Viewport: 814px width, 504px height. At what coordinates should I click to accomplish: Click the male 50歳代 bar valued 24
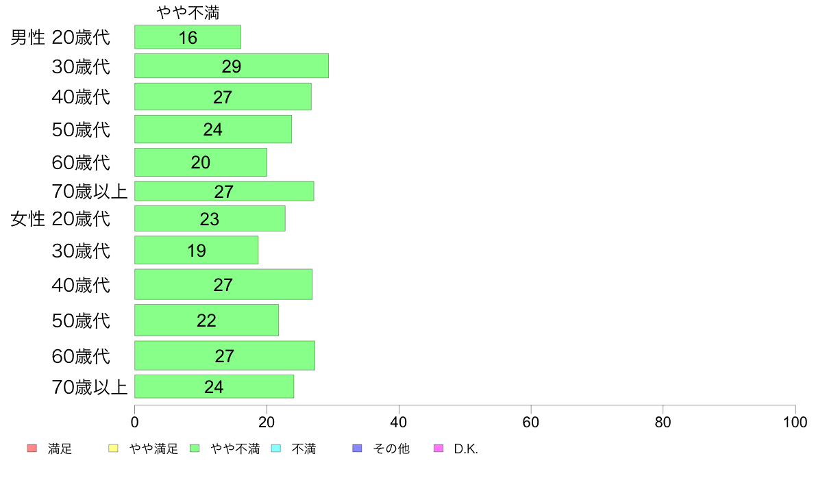click(213, 129)
